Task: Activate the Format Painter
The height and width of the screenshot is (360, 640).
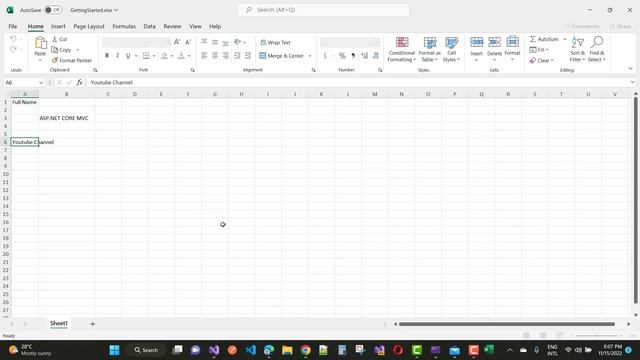Action: (x=71, y=60)
